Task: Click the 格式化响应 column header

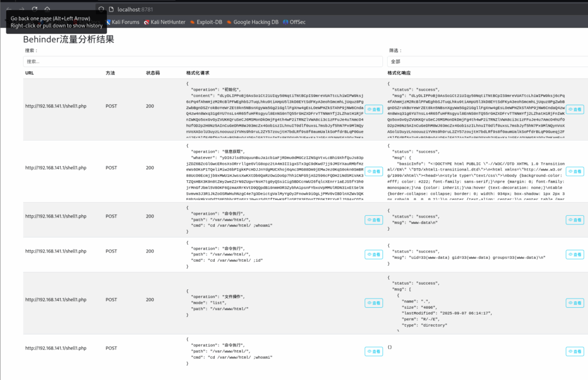Action: coord(399,73)
